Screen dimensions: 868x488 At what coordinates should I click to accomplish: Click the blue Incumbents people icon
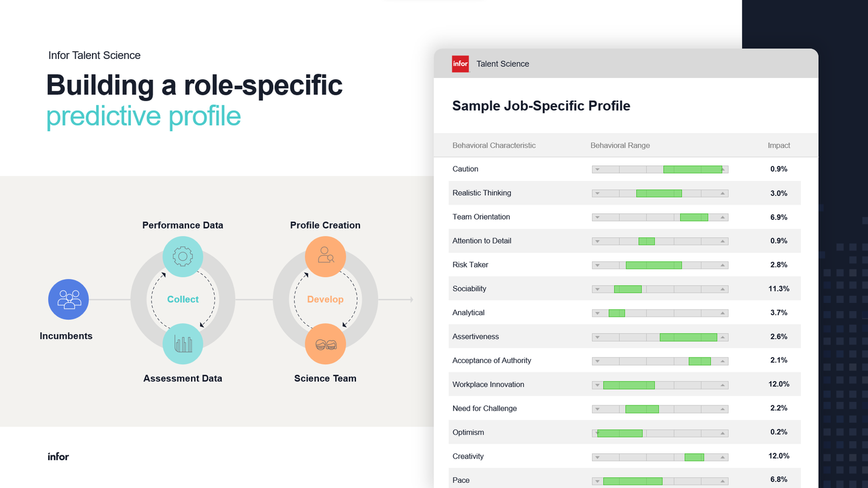pyautogui.click(x=68, y=299)
